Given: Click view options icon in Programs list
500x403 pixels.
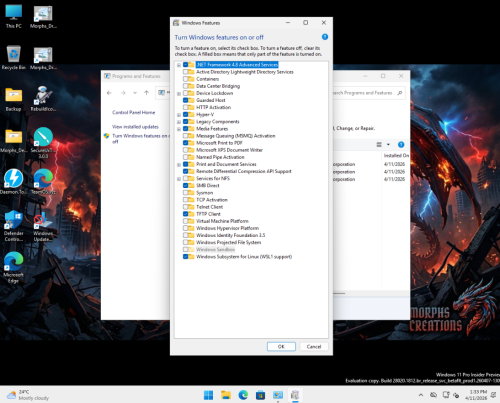Looking at the screenshot, I should click(379, 145).
